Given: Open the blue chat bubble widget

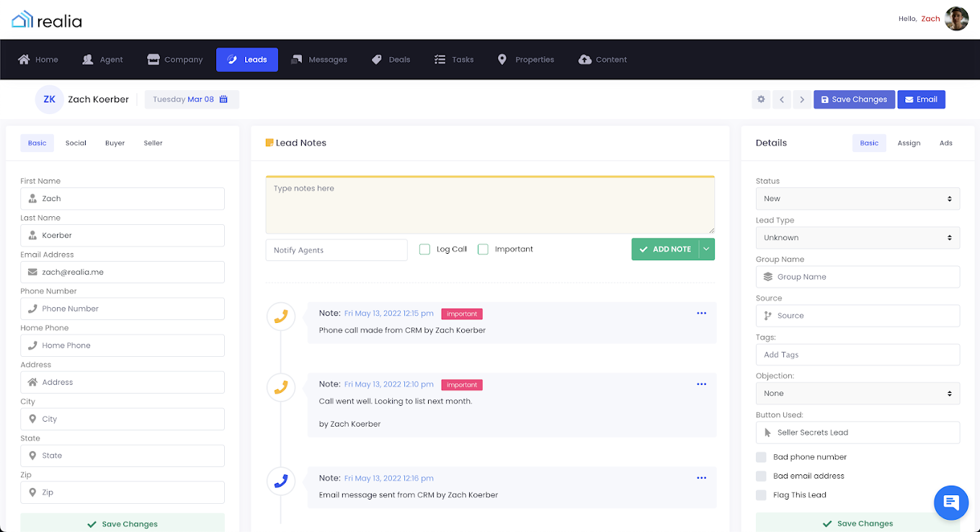Looking at the screenshot, I should click(950, 502).
